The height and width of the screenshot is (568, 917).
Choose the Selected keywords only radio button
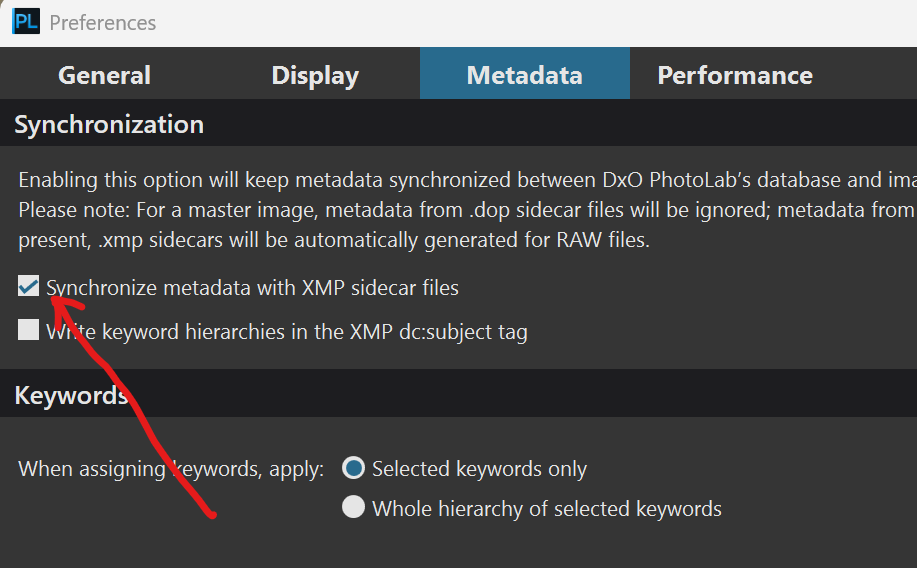[353, 468]
